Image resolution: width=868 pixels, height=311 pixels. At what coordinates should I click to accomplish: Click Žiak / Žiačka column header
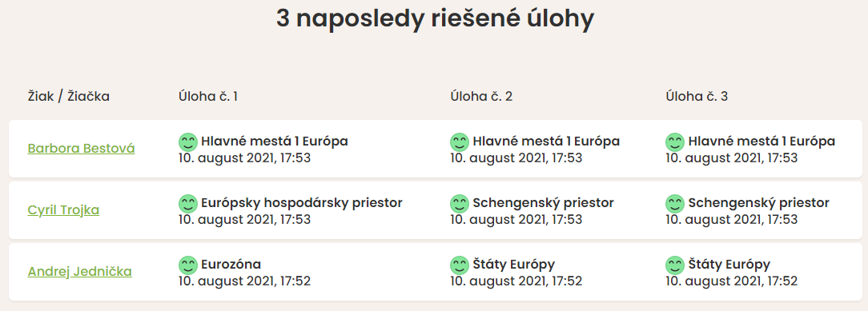coord(69,97)
